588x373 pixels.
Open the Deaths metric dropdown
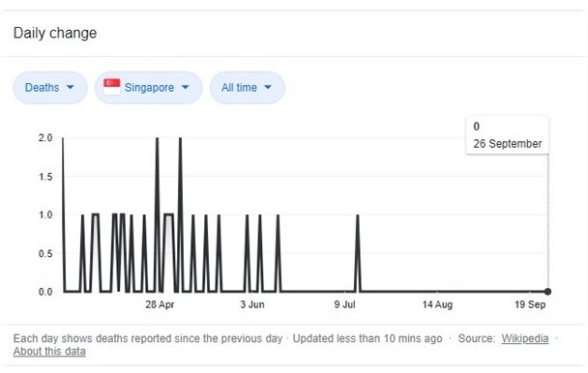point(50,88)
